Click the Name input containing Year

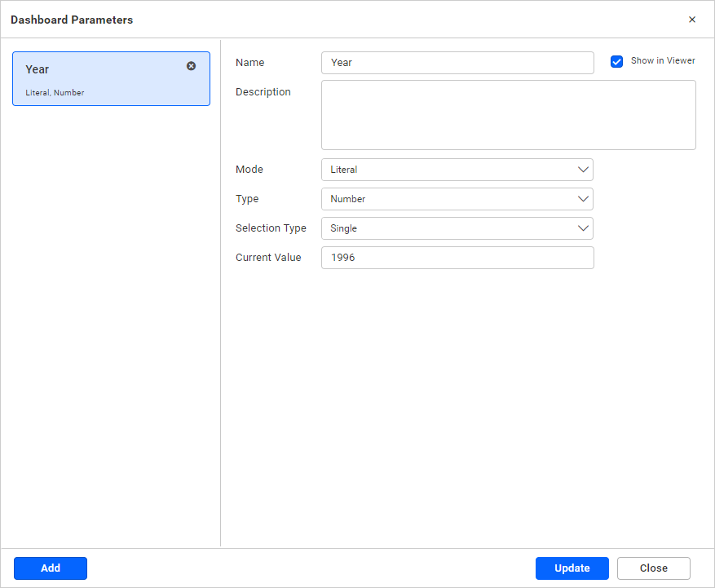pyautogui.click(x=457, y=62)
